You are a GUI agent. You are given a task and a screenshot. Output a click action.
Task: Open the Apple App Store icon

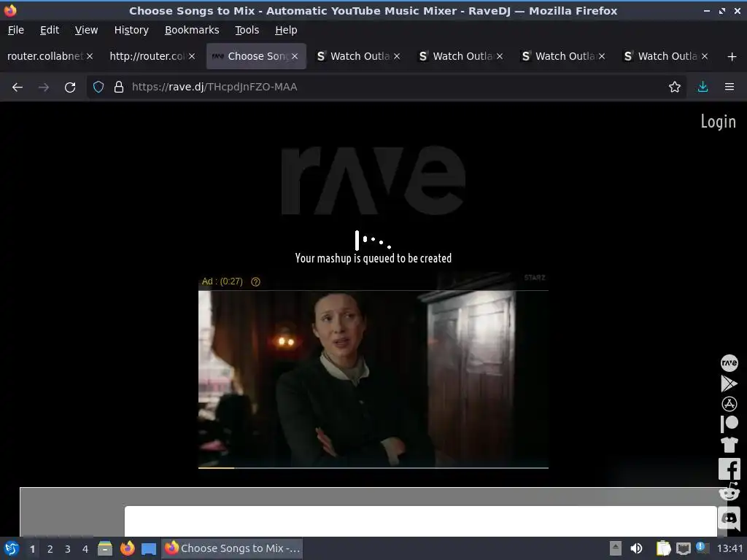click(x=729, y=404)
